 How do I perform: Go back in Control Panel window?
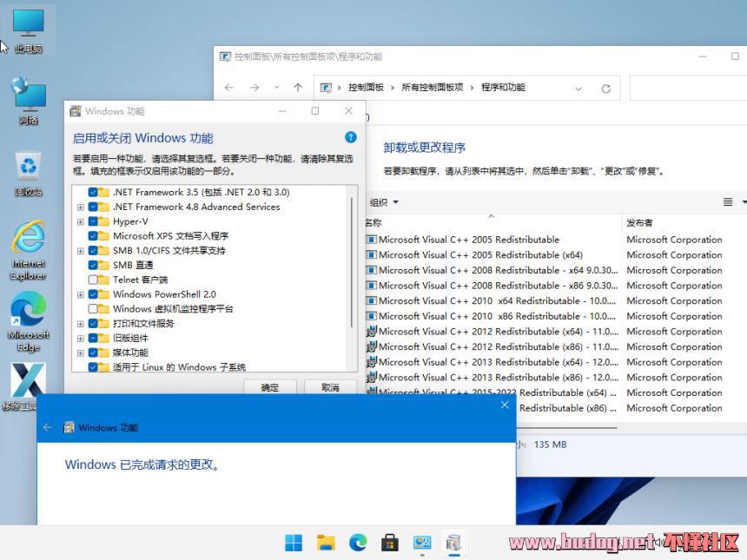(229, 88)
